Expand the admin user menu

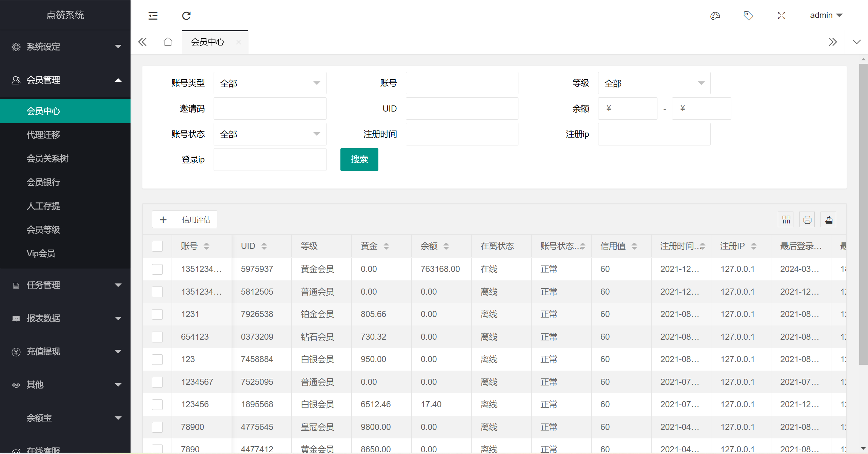pyautogui.click(x=826, y=16)
